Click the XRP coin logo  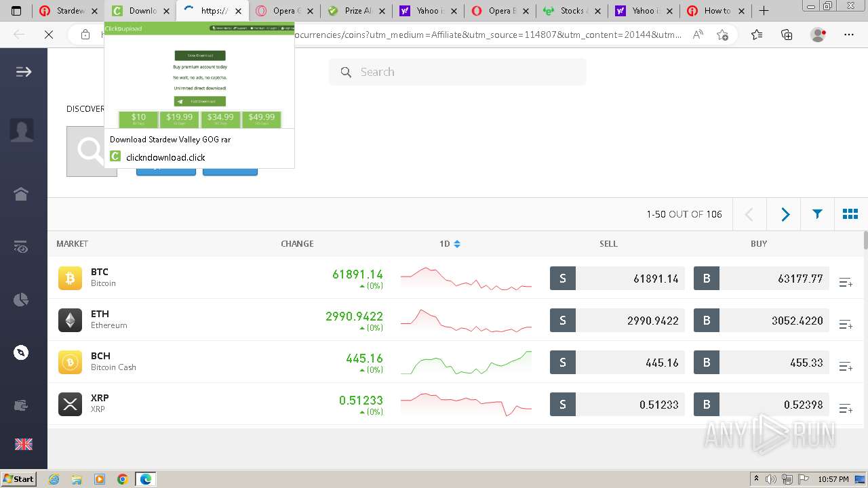pos(70,404)
